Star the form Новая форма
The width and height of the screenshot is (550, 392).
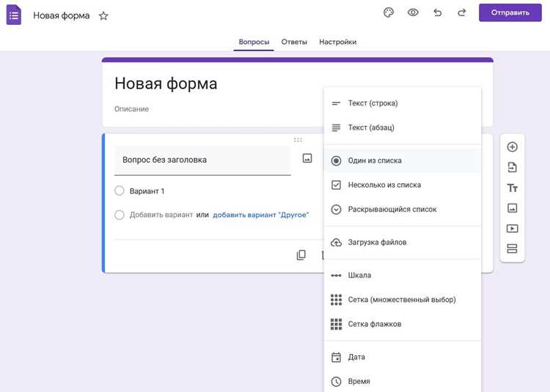click(103, 16)
